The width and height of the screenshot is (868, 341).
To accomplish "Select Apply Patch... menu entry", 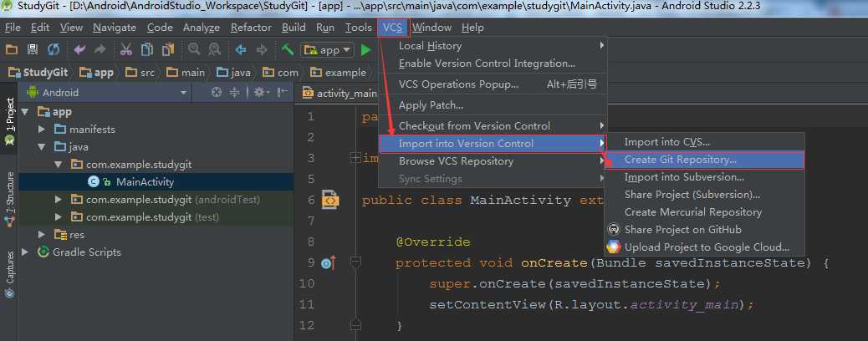I will pyautogui.click(x=493, y=105).
